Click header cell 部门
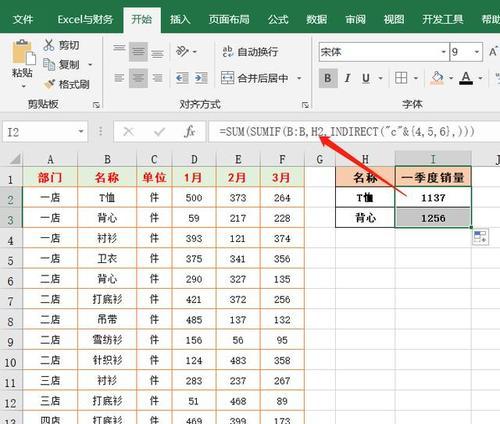This screenshot has height=424, width=500. [x=50, y=177]
